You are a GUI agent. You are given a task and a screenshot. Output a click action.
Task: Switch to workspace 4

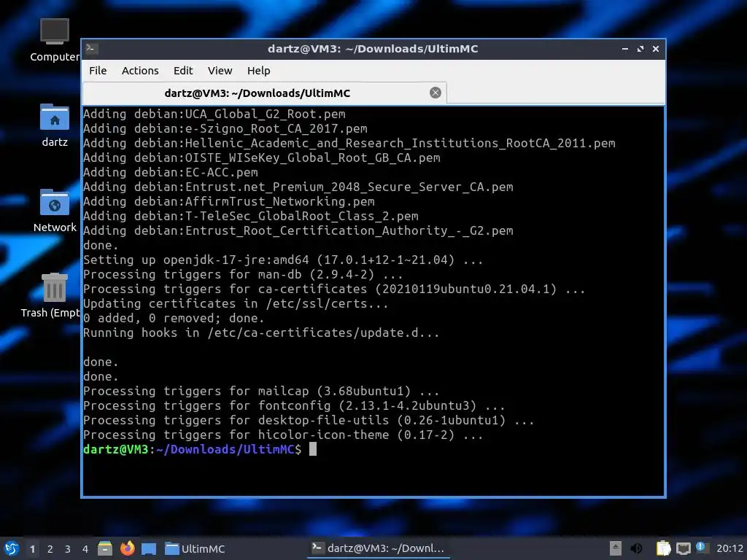click(85, 549)
